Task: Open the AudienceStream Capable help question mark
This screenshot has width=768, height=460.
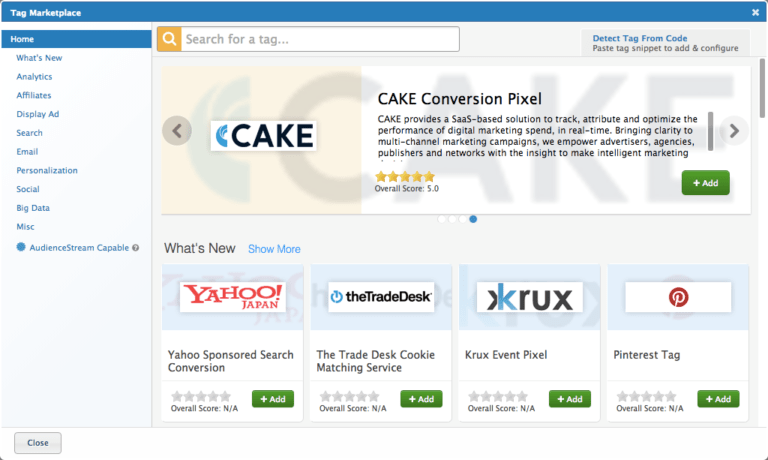Action: [136, 248]
